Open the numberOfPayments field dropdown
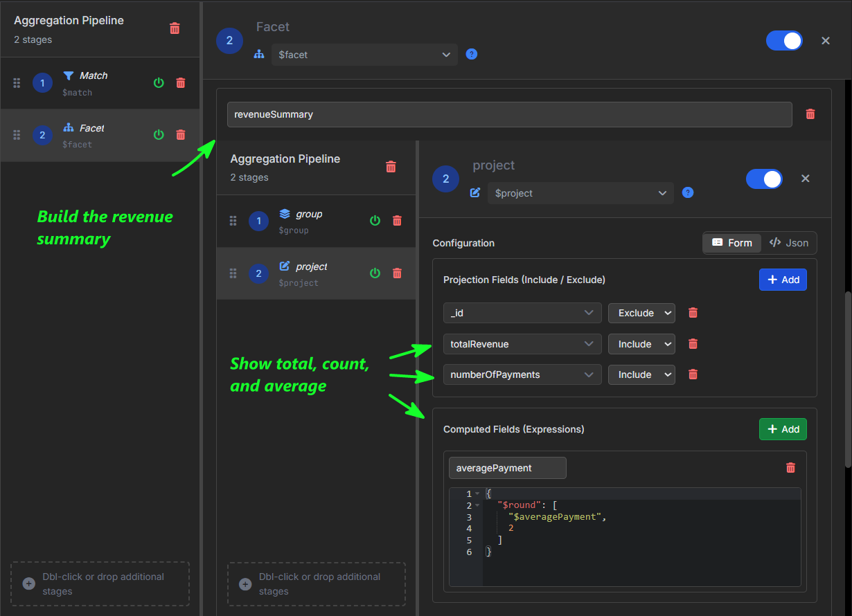852x616 pixels. coord(522,374)
